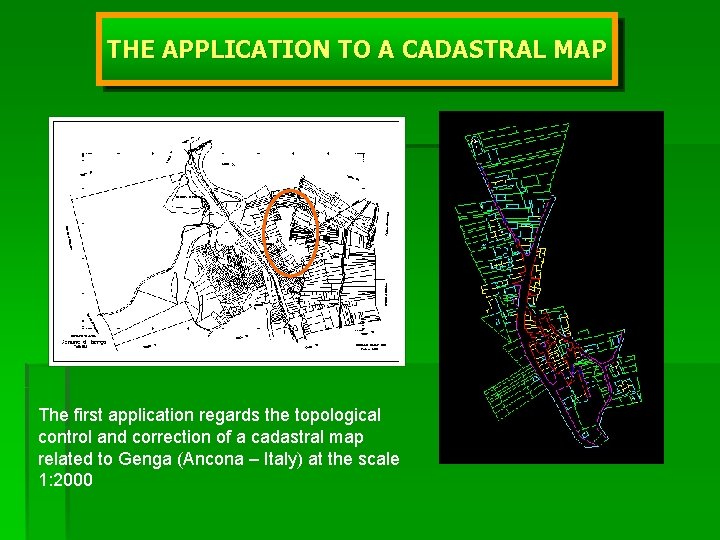
Task: Click the scale value "1:2000"
Action: pos(66,480)
